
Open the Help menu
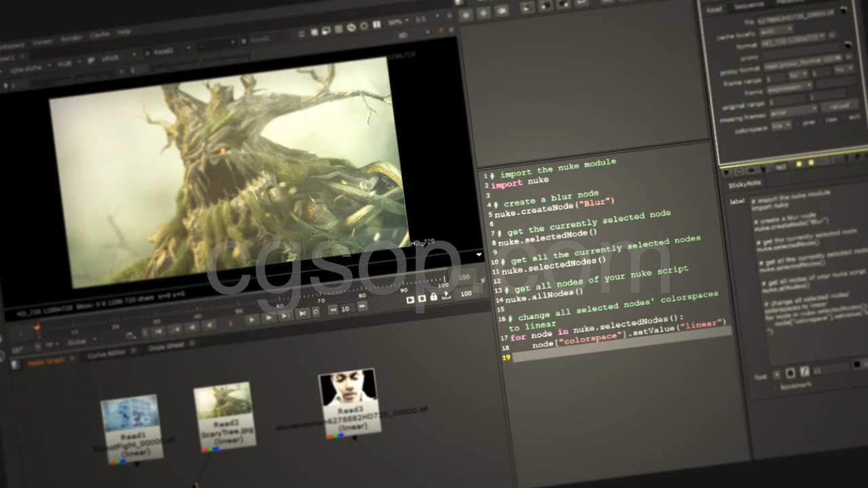click(x=124, y=32)
